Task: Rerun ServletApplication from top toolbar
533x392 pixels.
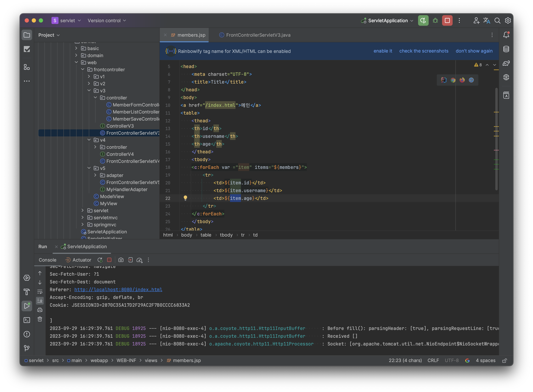Action: click(423, 21)
